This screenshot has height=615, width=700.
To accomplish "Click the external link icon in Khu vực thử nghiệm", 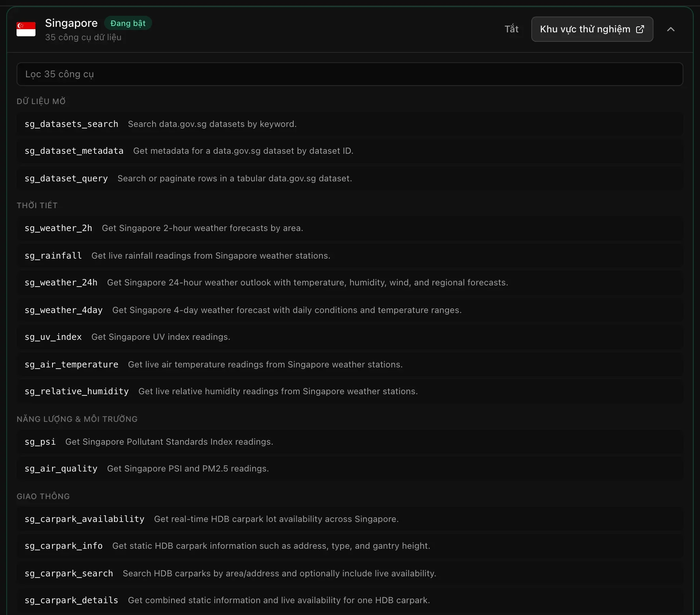I will [x=640, y=29].
